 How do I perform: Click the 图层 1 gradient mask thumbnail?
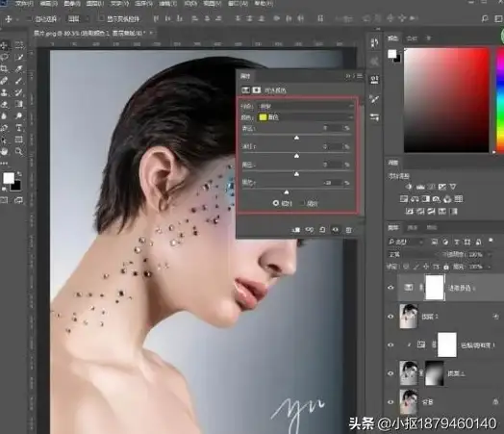point(434,373)
